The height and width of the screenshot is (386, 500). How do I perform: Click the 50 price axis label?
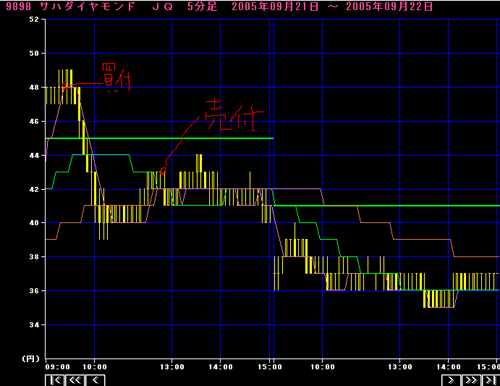[34, 53]
